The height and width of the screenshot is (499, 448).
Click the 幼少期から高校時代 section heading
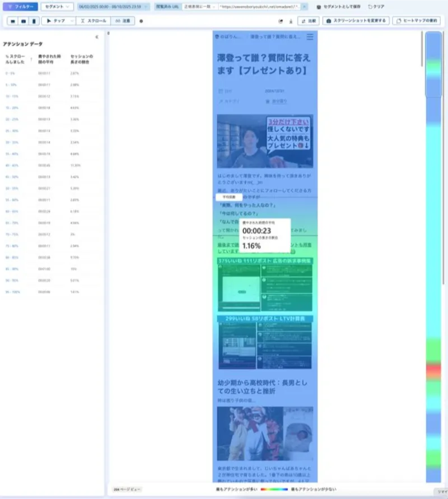(x=262, y=386)
